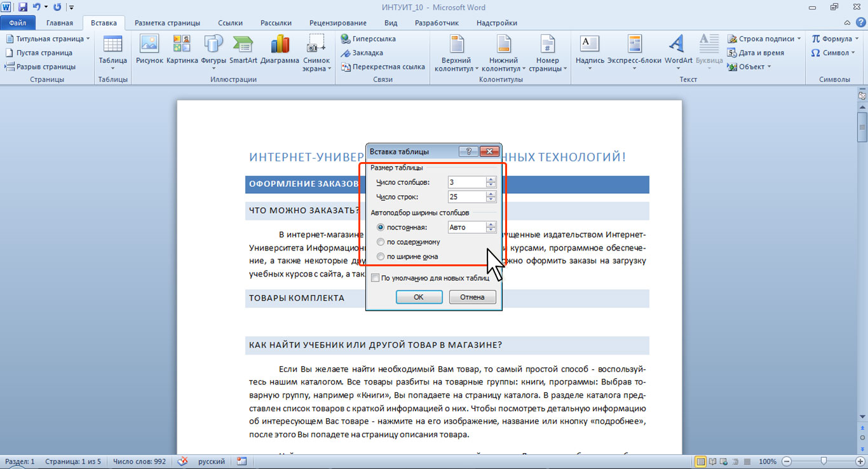Check По умолчанию для новых таблиц
868x469 pixels.
coord(376,278)
